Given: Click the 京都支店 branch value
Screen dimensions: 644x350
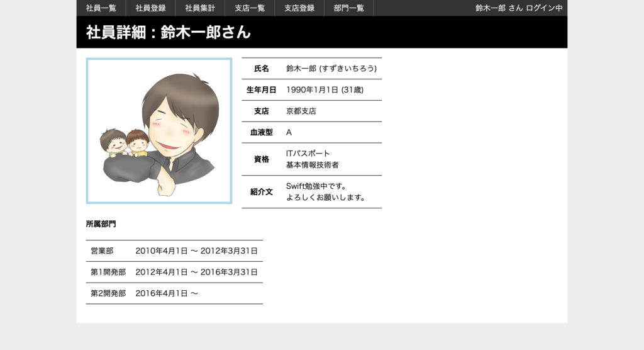Looking at the screenshot, I should [301, 111].
